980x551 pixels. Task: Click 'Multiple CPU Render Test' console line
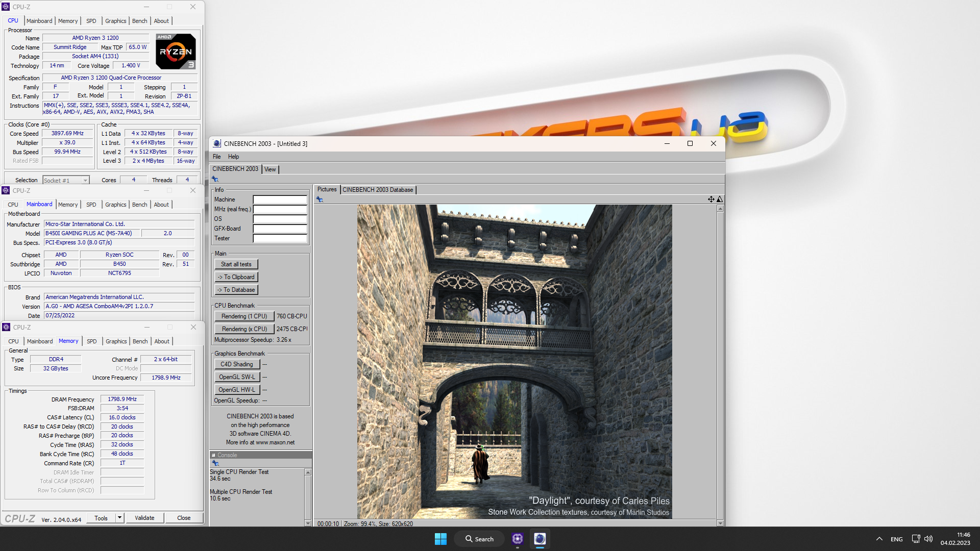tap(241, 492)
